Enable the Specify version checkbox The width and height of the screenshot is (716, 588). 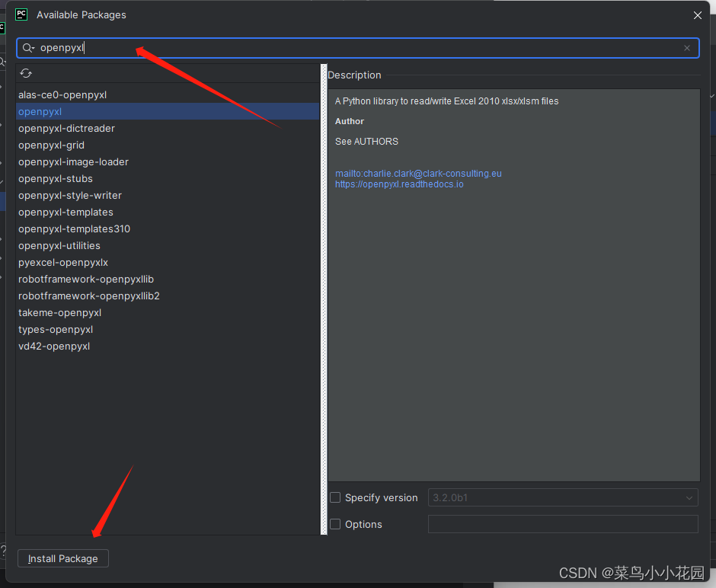click(335, 497)
